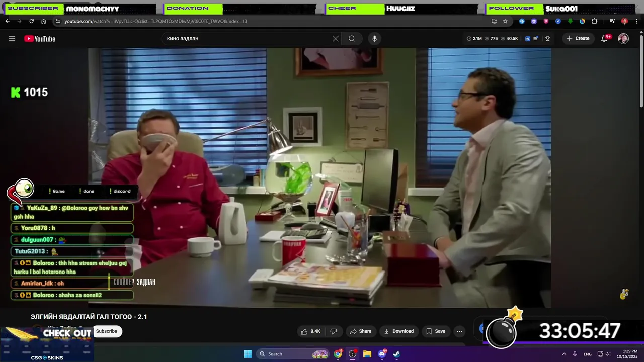This screenshot has height=362, width=644.
Task: Click the playlist lines extension icon in header
Action: 536,39
